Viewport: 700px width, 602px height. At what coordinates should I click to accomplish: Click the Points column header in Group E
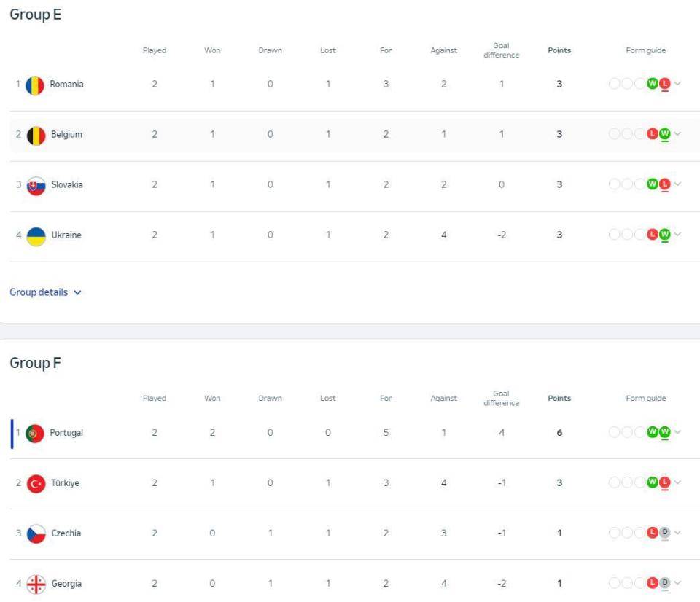(x=559, y=50)
